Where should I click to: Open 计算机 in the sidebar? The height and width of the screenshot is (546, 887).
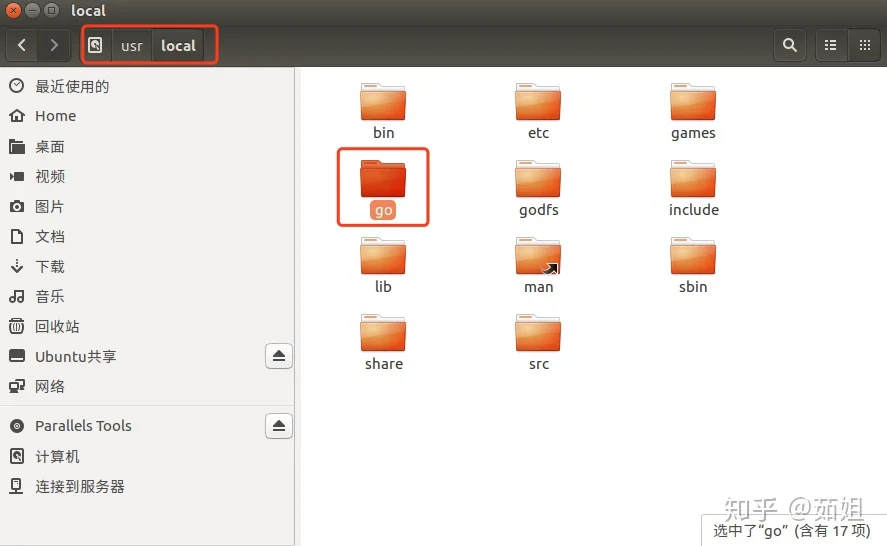[x=147, y=457]
